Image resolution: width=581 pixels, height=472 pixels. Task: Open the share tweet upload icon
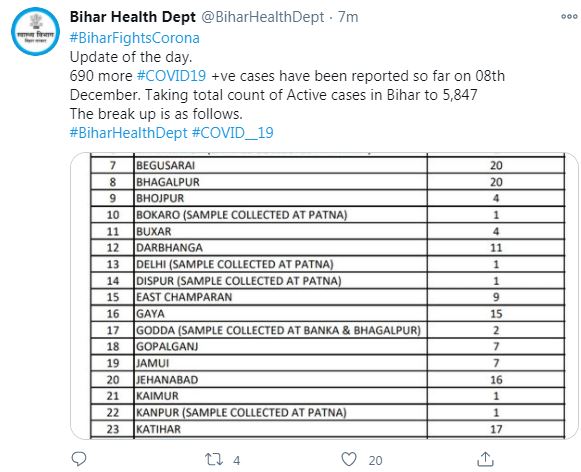click(485, 459)
